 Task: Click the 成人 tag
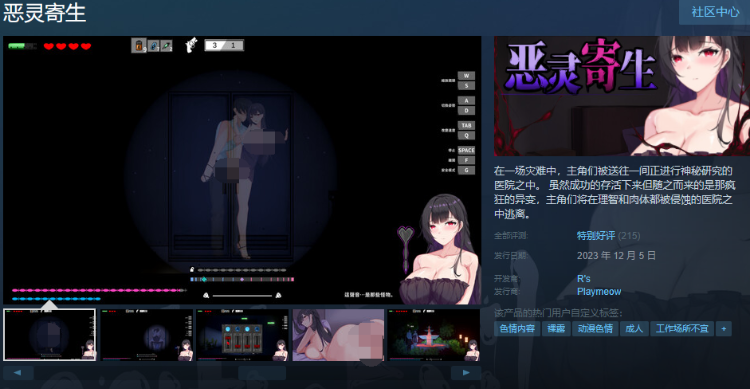coord(634,329)
